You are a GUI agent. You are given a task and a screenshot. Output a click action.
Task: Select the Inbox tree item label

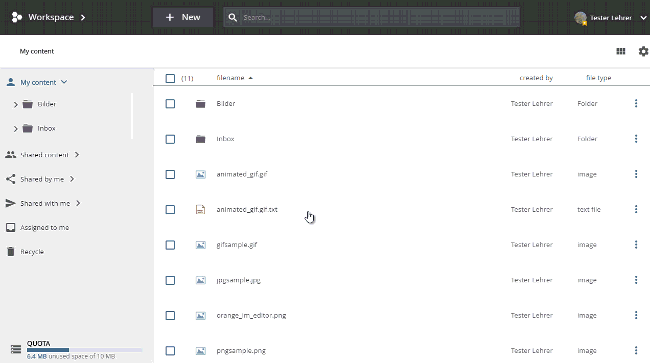click(x=46, y=128)
